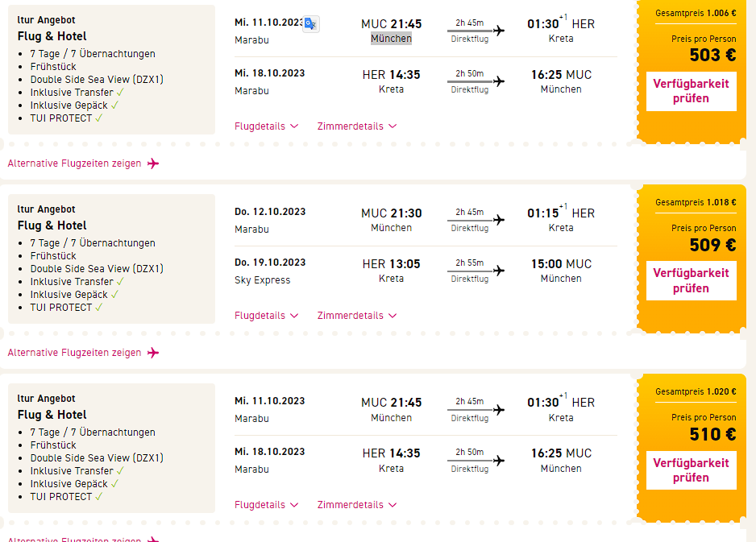
Task: Check availability of the 509 € offer
Action: [691, 280]
